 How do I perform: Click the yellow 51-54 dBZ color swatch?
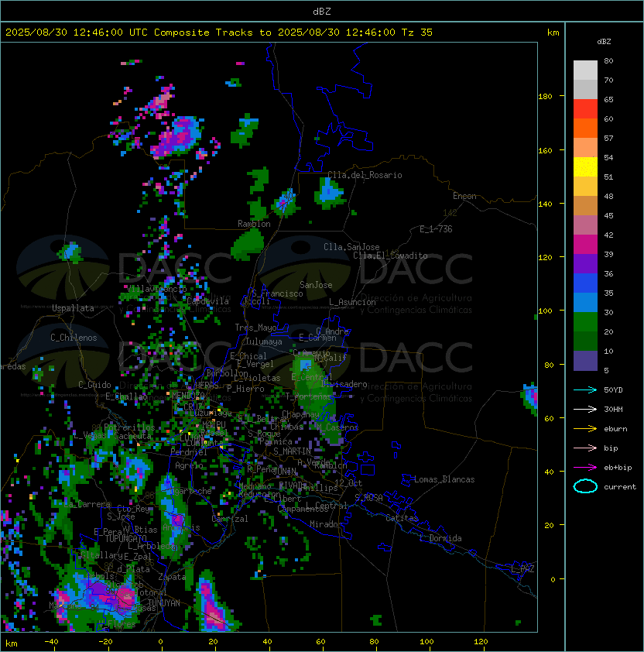tap(585, 167)
